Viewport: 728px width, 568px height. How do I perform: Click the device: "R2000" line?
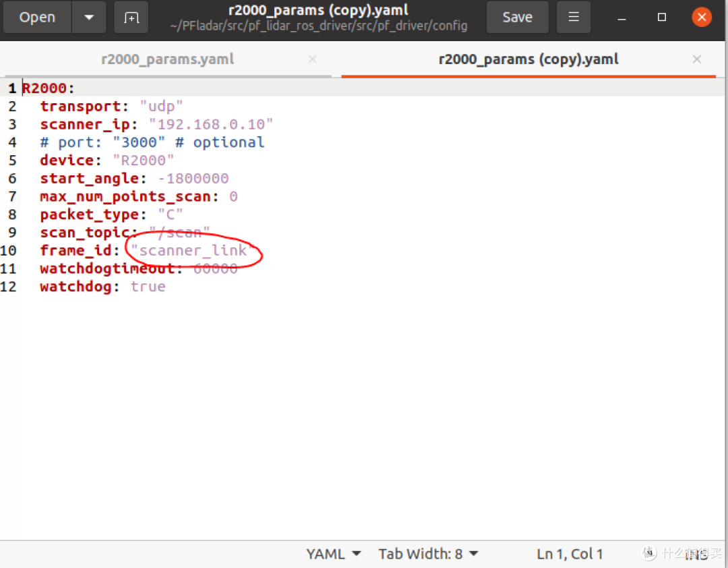click(107, 161)
